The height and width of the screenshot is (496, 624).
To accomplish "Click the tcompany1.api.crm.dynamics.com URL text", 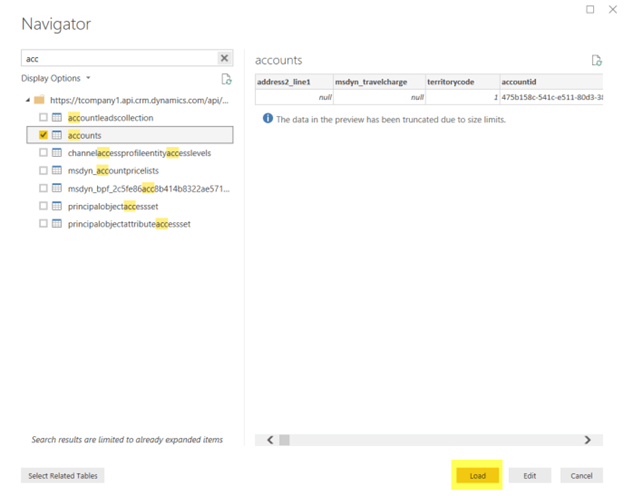I will pyautogui.click(x=139, y=100).
